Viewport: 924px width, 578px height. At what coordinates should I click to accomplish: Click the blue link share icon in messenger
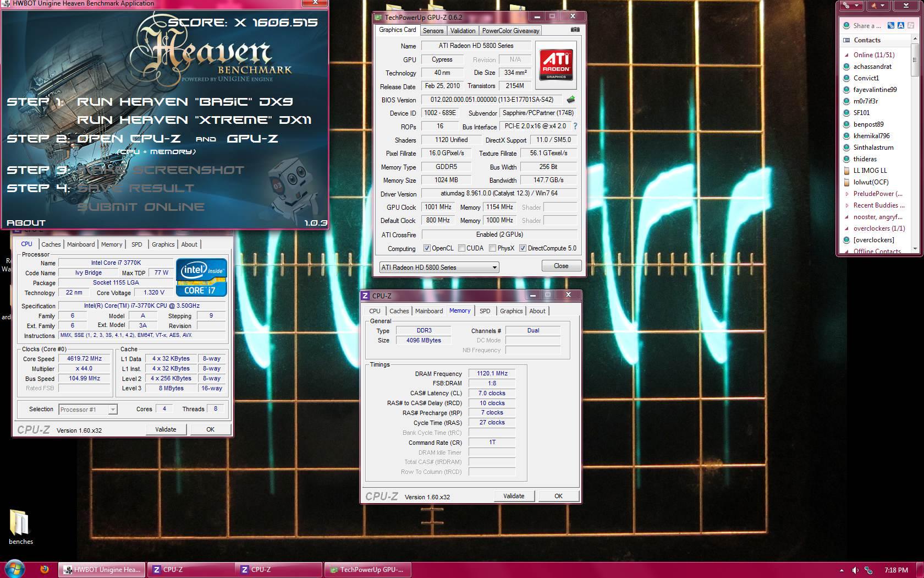(891, 25)
